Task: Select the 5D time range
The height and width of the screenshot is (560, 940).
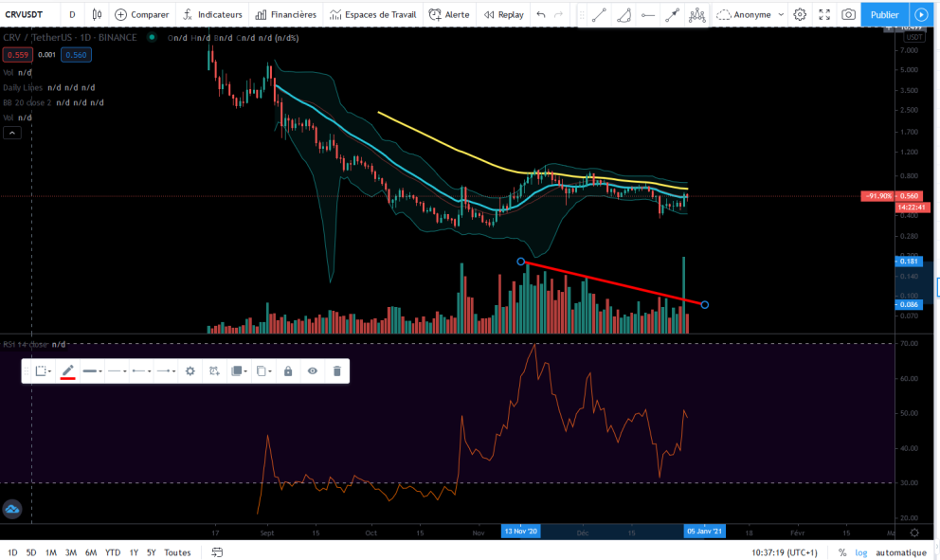Action: click(31, 552)
